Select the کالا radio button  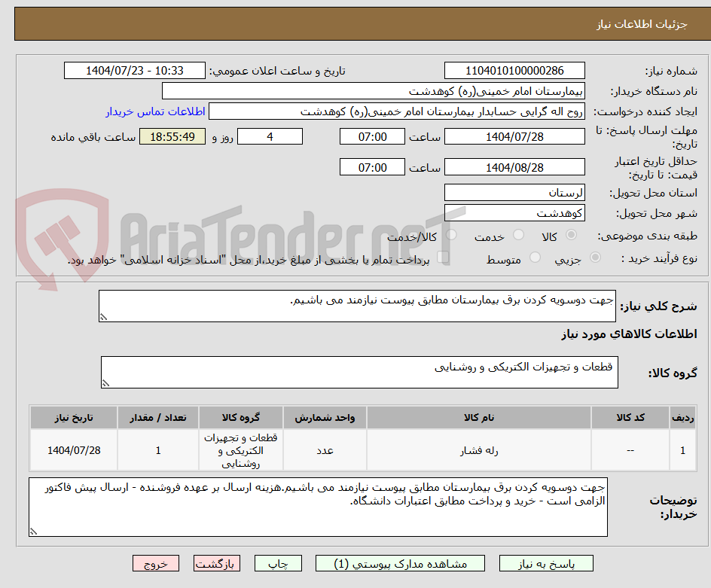point(571,235)
